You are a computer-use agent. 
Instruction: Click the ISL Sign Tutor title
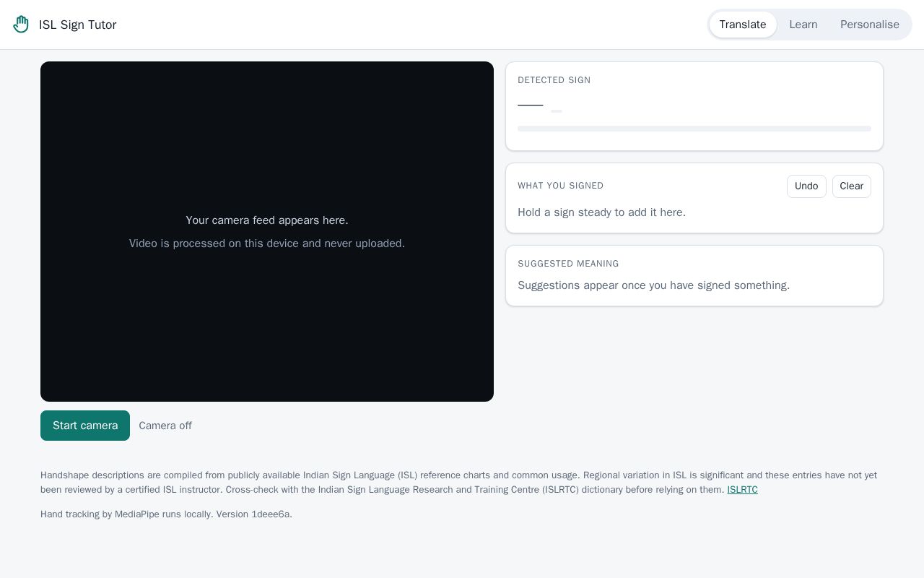pyautogui.click(x=77, y=25)
